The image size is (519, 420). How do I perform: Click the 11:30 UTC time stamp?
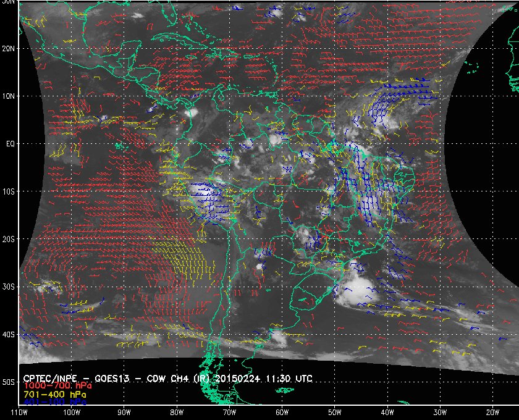click(289, 379)
